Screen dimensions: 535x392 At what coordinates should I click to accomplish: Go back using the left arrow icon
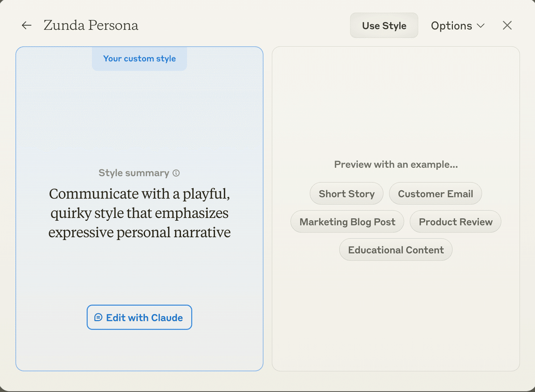27,25
